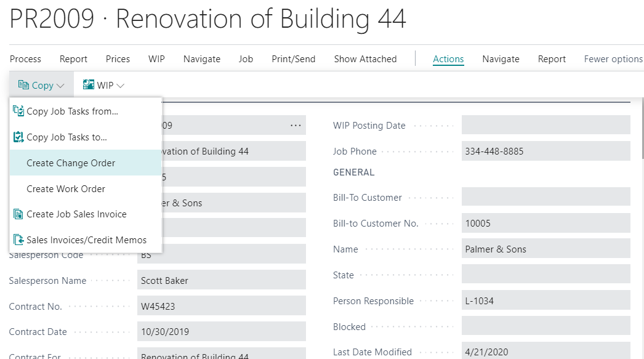Click the WIP group icon in toolbar
The height and width of the screenshot is (359, 644).
[89, 85]
